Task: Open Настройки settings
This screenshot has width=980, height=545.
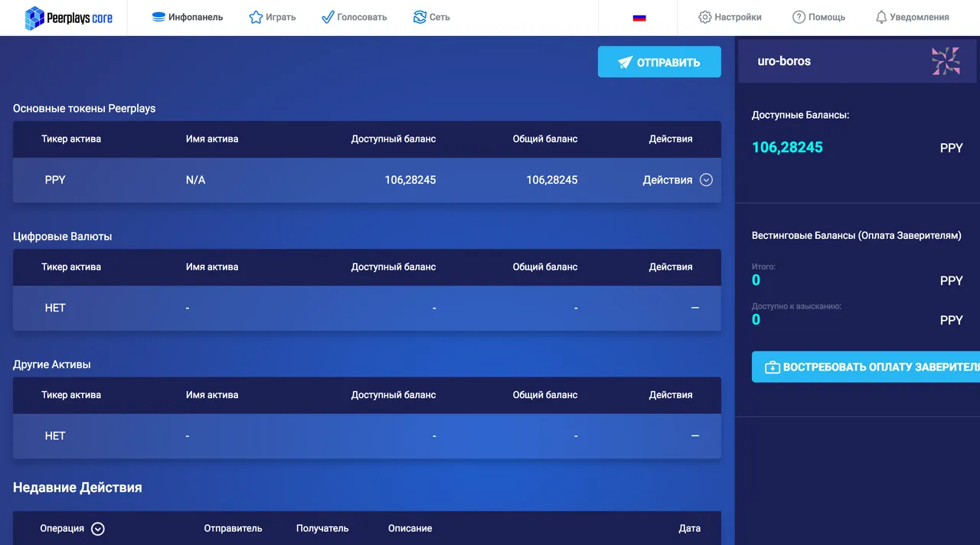Action: point(730,17)
